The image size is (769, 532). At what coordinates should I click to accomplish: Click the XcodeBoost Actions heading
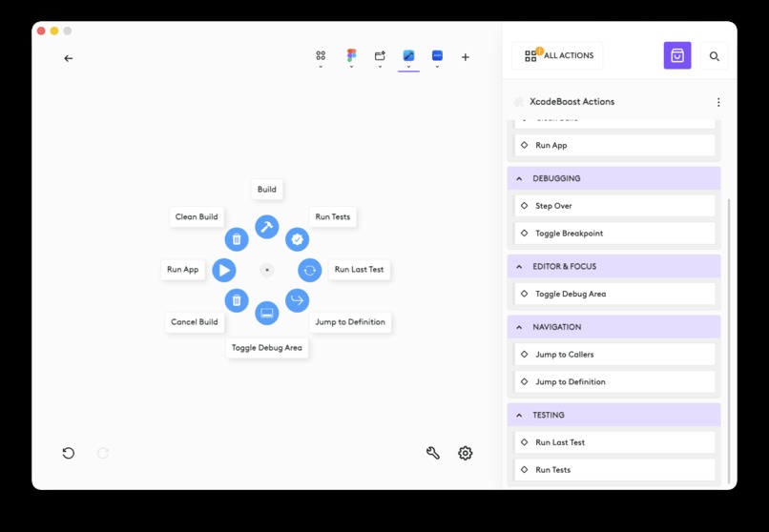[572, 102]
